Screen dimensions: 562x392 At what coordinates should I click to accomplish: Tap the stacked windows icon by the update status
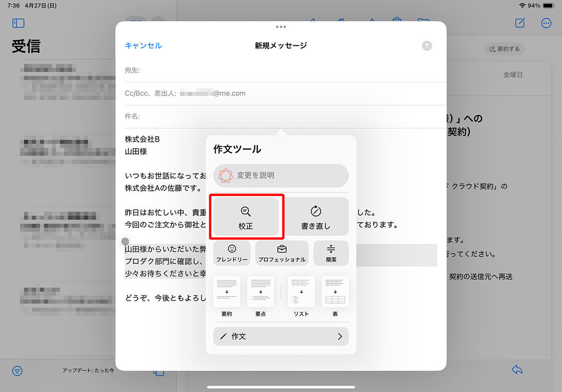159,372
